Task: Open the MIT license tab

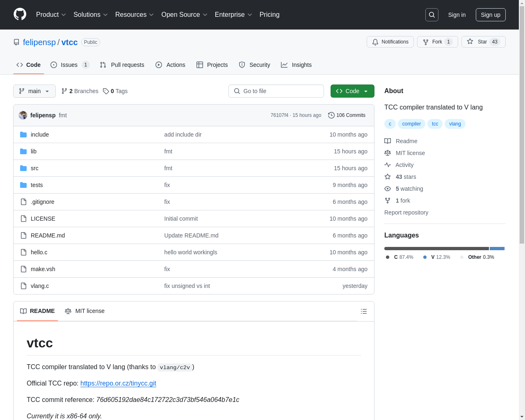Action: point(85,311)
